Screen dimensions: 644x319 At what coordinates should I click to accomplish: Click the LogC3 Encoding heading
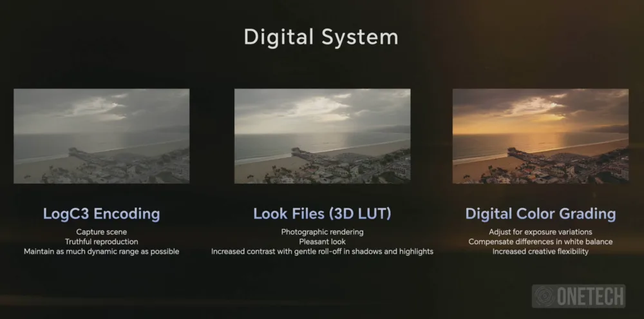[x=102, y=214]
